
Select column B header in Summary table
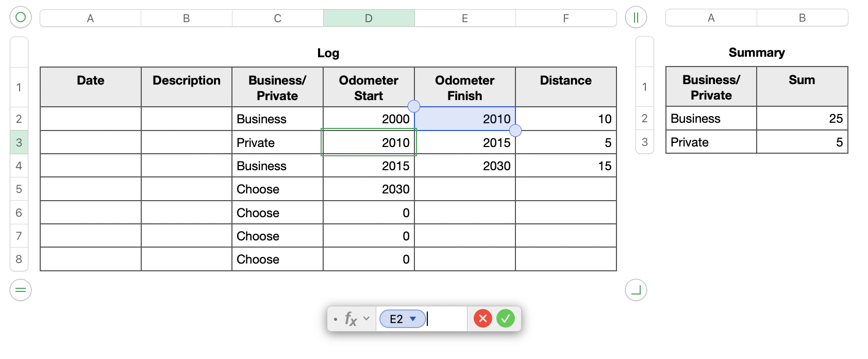pos(802,18)
